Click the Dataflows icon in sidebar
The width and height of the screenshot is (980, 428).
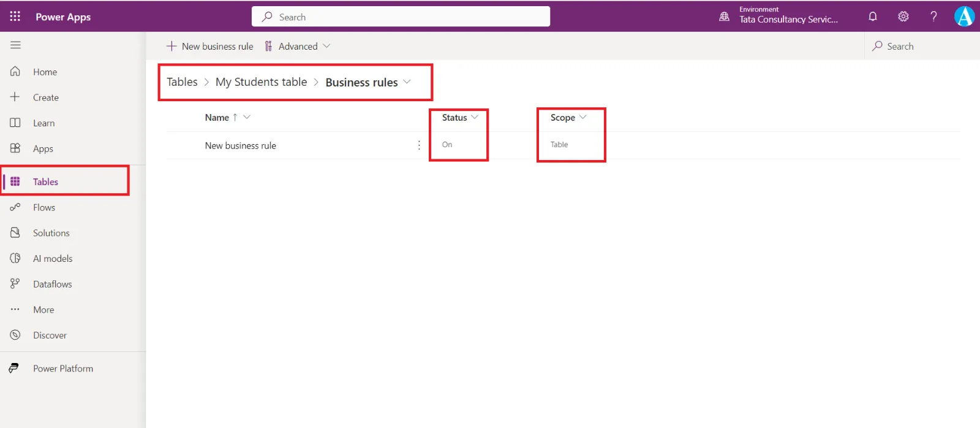click(x=15, y=283)
